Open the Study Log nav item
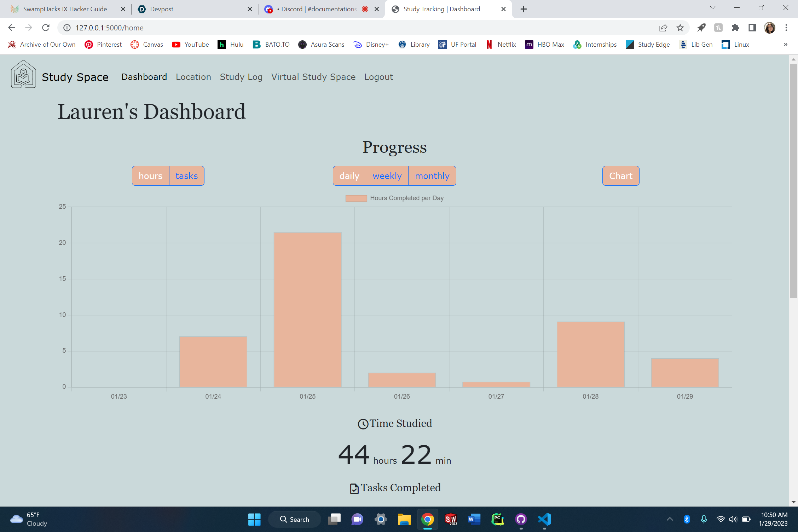Image resolution: width=798 pixels, height=532 pixels. coord(241,77)
